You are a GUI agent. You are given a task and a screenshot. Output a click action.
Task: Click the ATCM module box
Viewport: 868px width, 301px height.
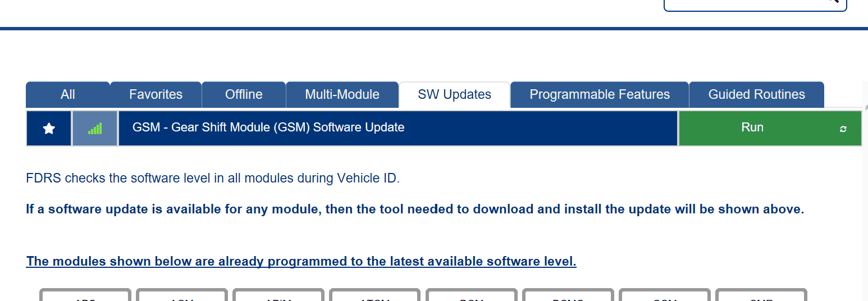pos(375,295)
